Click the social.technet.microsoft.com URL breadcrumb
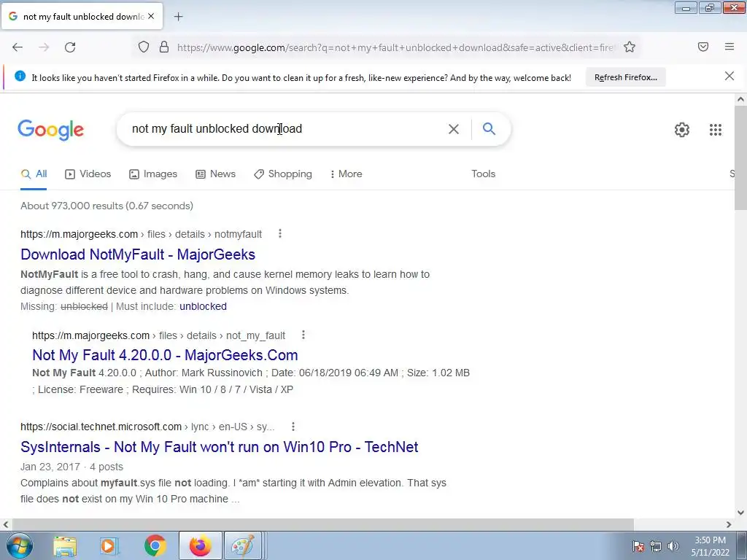This screenshot has width=747, height=560. pyautogui.click(x=147, y=427)
